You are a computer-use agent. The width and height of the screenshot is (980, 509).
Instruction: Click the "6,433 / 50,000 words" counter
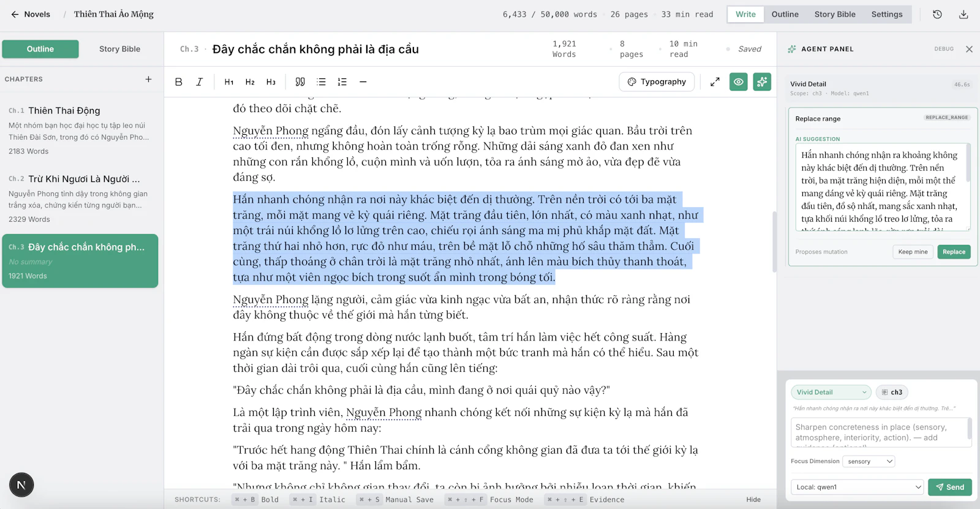click(x=550, y=14)
